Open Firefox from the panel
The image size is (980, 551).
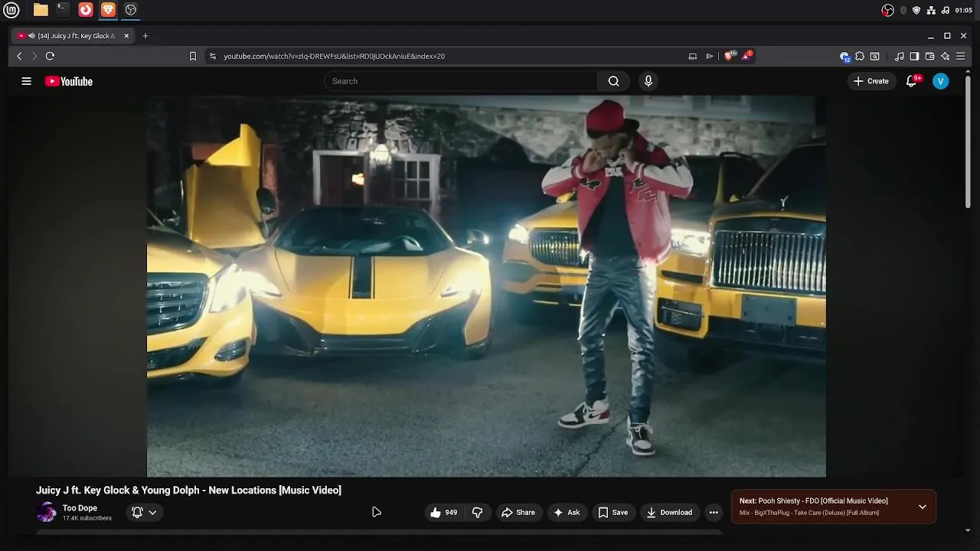tap(86, 10)
